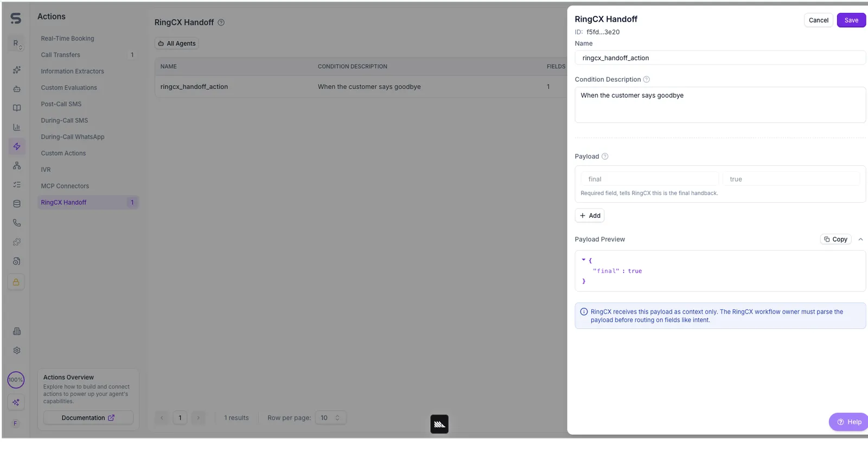Go to MCP Connectors menu item
This screenshot has width=868, height=452.
(x=65, y=186)
